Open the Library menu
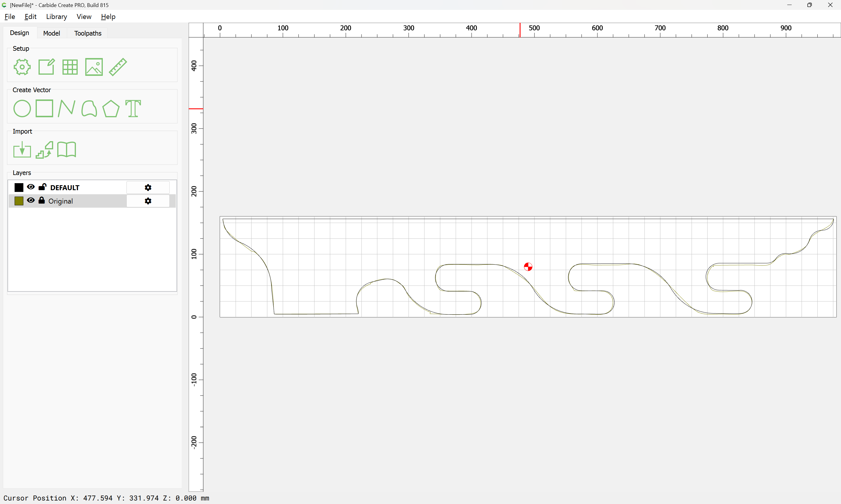841x504 pixels. pos(56,17)
